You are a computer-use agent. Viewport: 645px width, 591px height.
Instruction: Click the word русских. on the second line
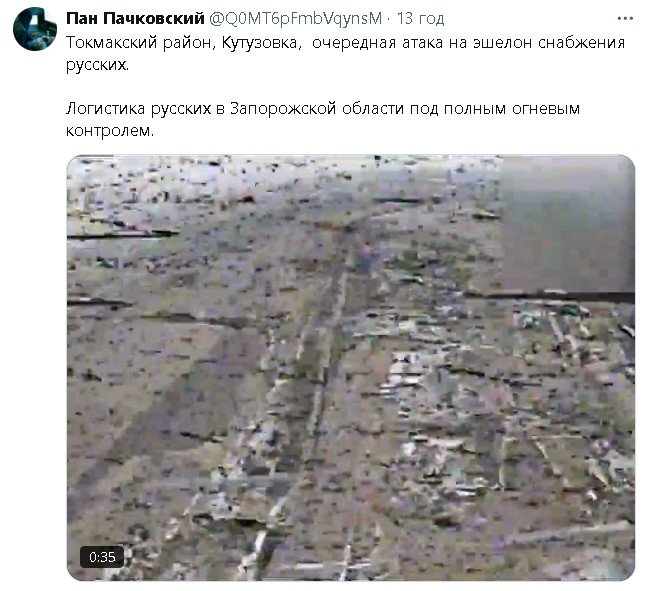[97, 65]
